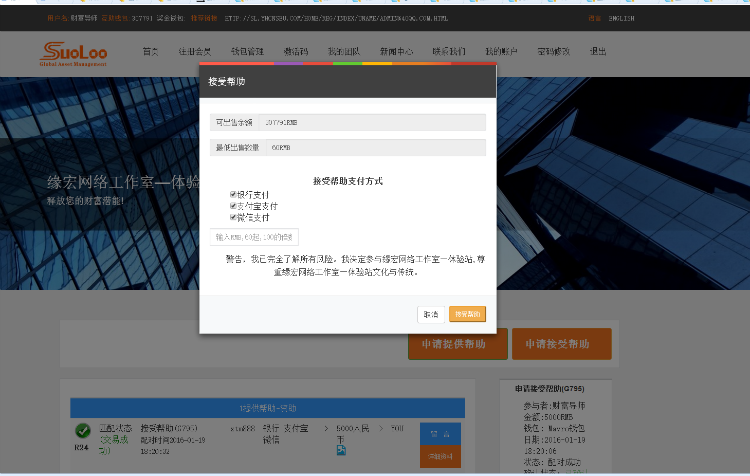The height and width of the screenshot is (476, 750).
Task: Click the risk warning paragraph
Action: click(x=355, y=266)
